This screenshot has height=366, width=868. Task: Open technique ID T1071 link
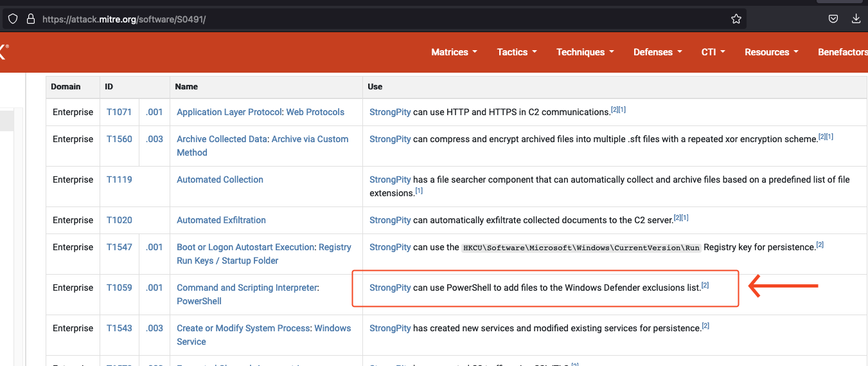point(120,112)
